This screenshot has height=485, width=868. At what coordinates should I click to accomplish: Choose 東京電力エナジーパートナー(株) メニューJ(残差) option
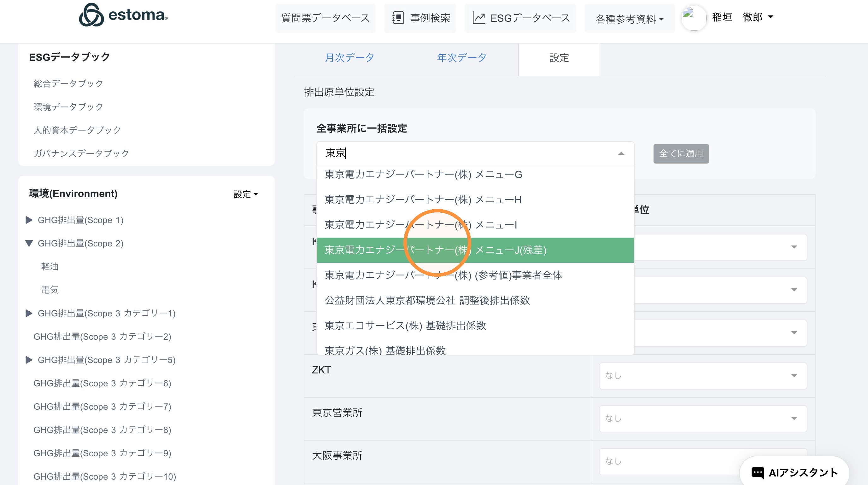[x=475, y=250]
